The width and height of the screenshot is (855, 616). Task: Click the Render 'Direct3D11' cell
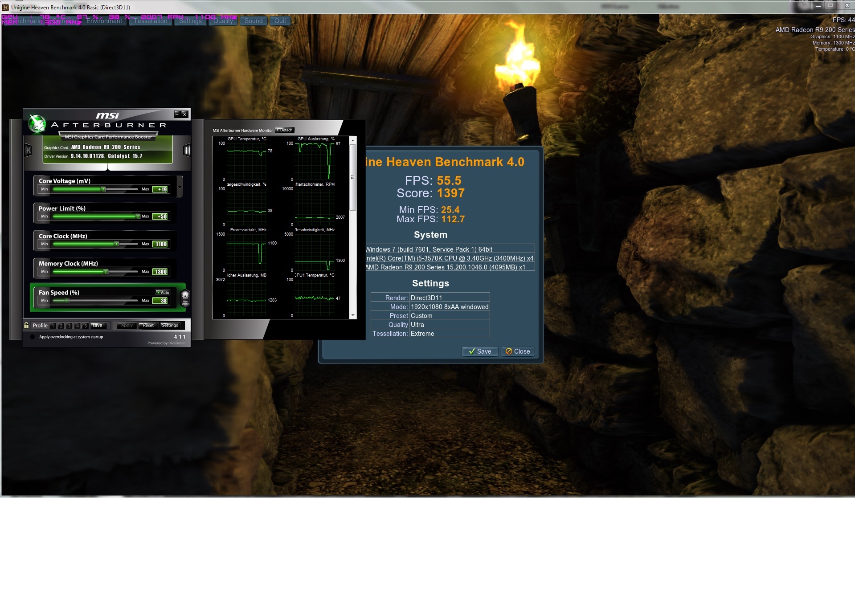[x=450, y=298]
